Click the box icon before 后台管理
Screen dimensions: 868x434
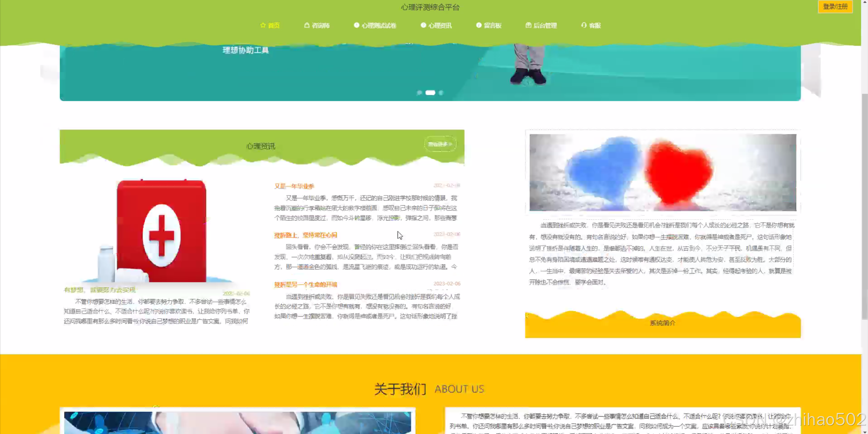[x=528, y=25]
